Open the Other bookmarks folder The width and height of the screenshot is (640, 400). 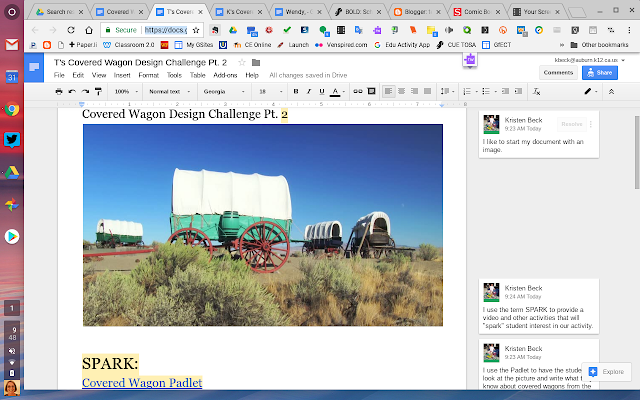click(599, 45)
